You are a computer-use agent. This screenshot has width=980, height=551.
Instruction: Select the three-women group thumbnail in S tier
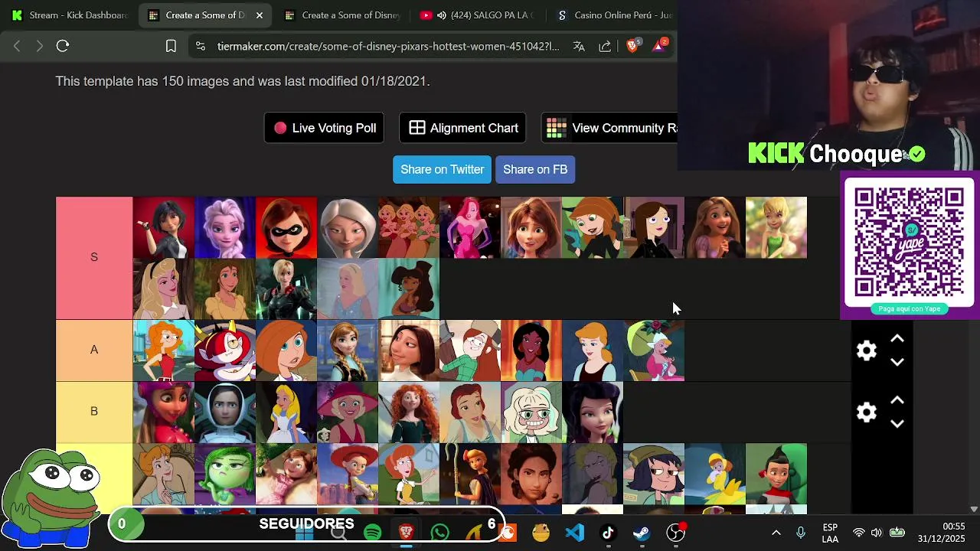tap(409, 227)
